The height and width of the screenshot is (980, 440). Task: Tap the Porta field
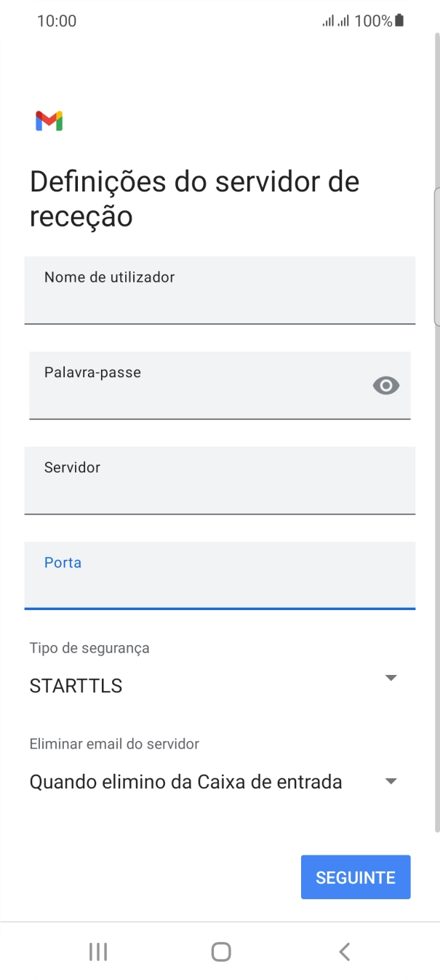220,576
